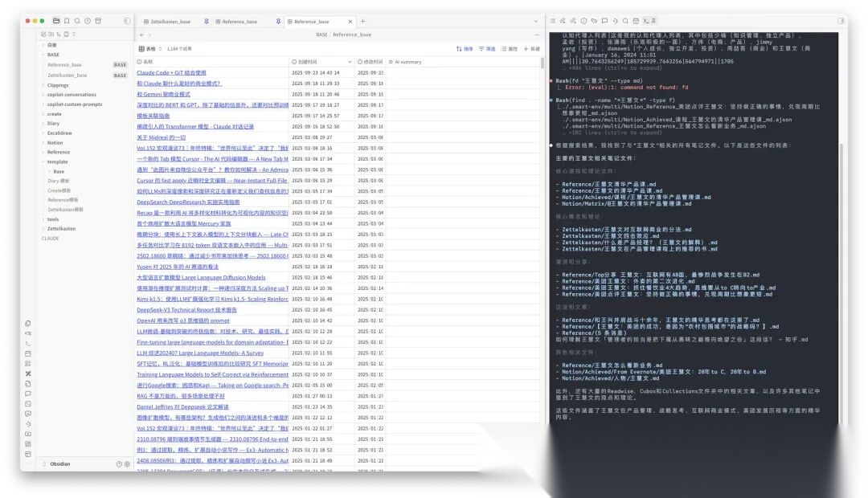The width and height of the screenshot is (868, 498).
Task: Switch to the Zettelkasten_base tab
Action: [x=170, y=22]
